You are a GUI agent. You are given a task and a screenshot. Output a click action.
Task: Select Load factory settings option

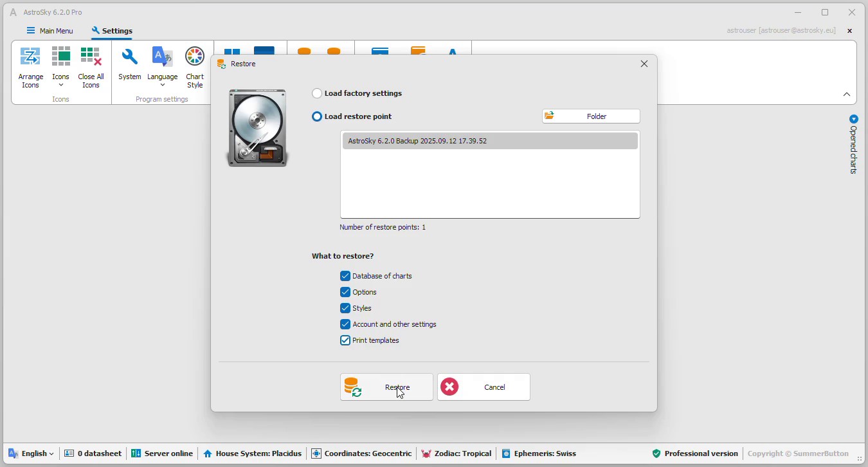317,93
